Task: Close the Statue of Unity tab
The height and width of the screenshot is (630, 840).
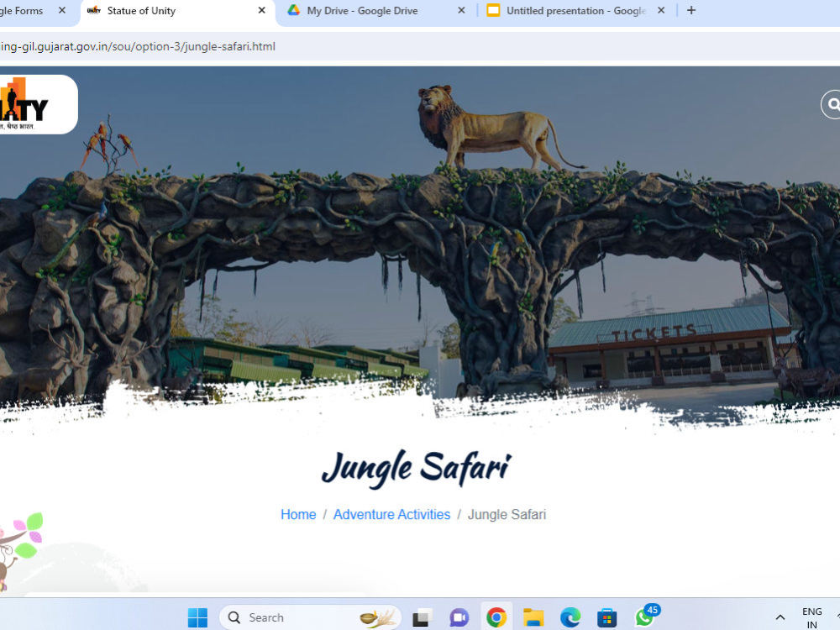Action: click(261, 10)
